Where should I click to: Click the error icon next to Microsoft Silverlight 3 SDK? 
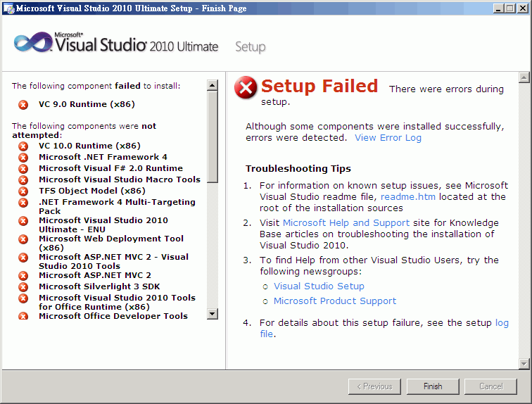(x=23, y=287)
